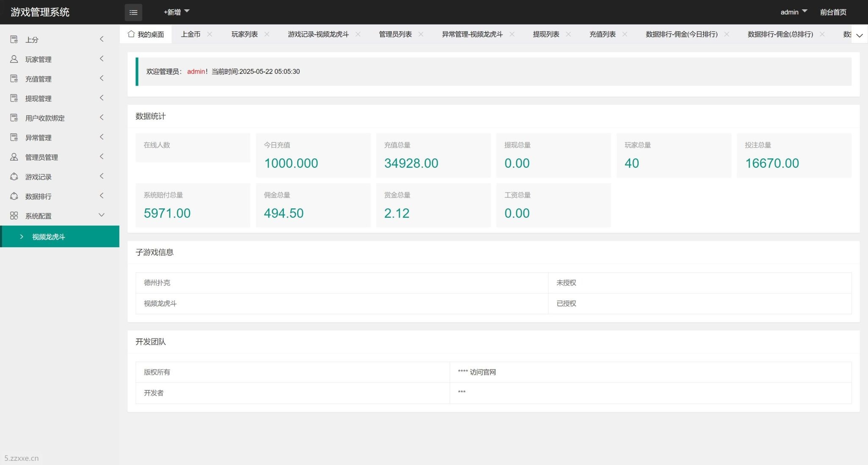This screenshot has height=465, width=868.
Task: Click the 游戏记录 sidebar icon
Action: tap(14, 177)
